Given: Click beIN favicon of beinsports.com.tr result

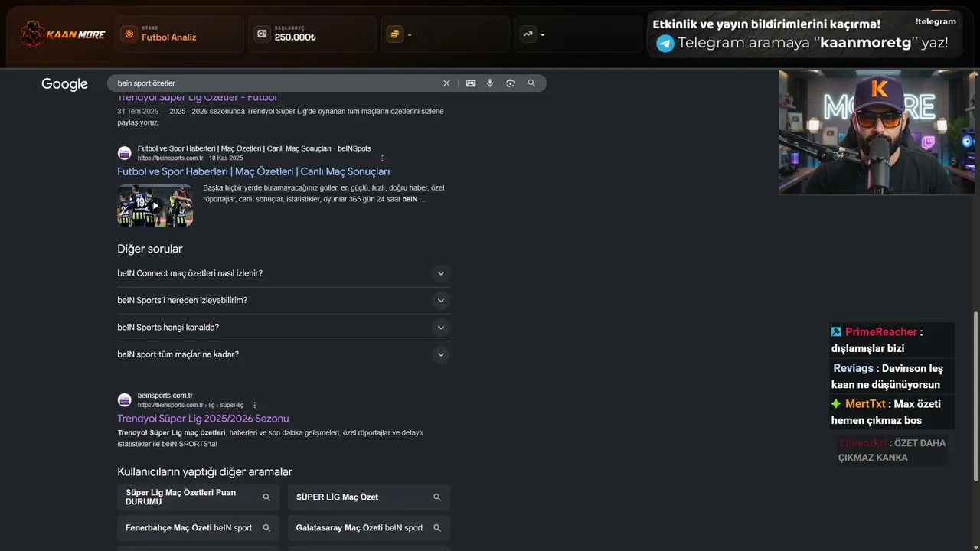Looking at the screenshot, I should click(x=124, y=399).
